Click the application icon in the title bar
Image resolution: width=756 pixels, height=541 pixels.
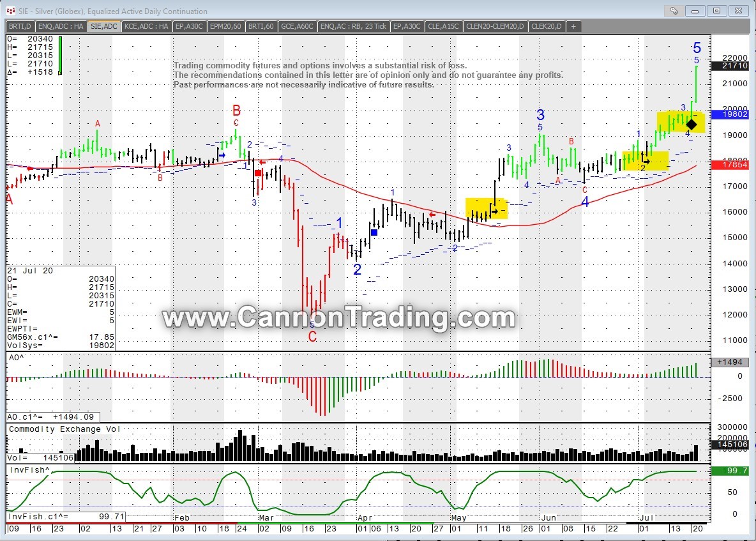pos(10,11)
